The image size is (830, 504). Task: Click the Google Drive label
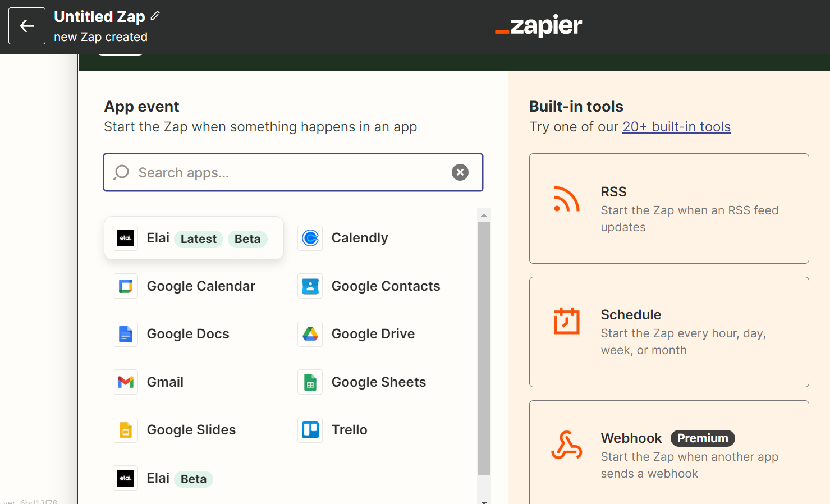tap(373, 334)
